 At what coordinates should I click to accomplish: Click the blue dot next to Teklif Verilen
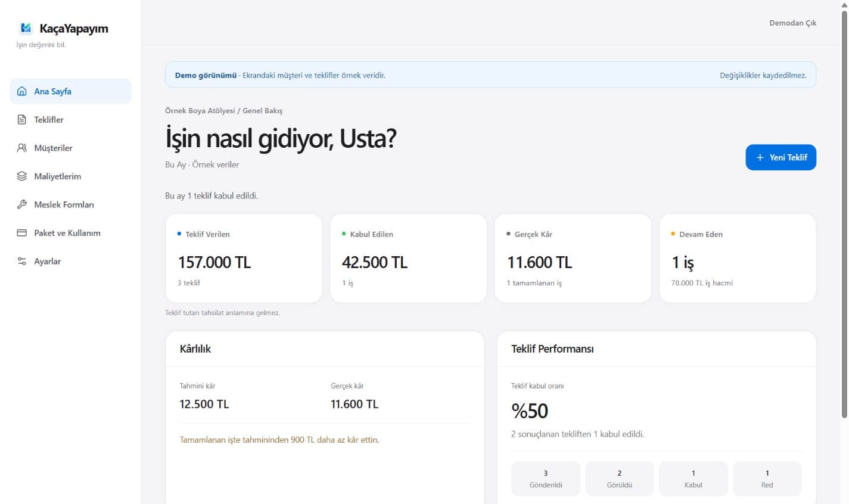(x=179, y=234)
